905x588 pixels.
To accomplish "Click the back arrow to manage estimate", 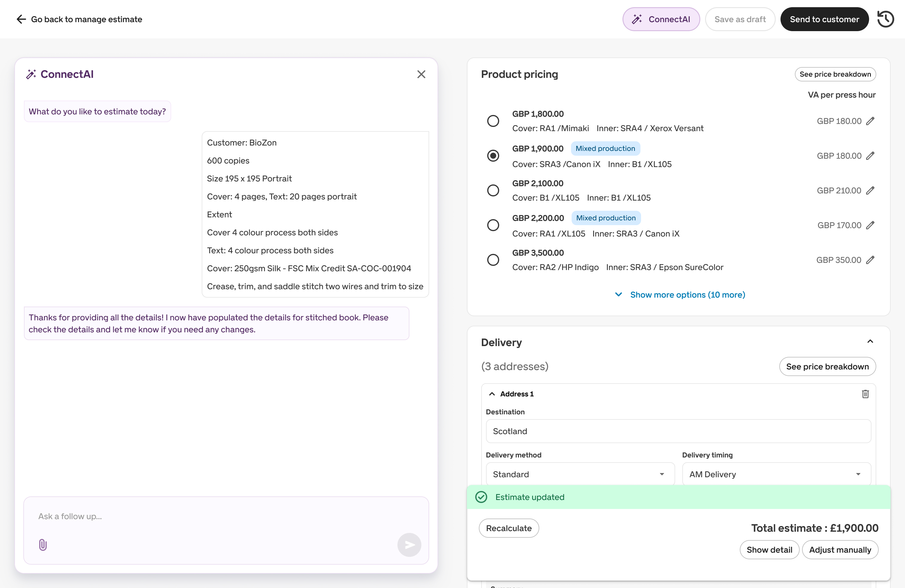I will 21,19.
